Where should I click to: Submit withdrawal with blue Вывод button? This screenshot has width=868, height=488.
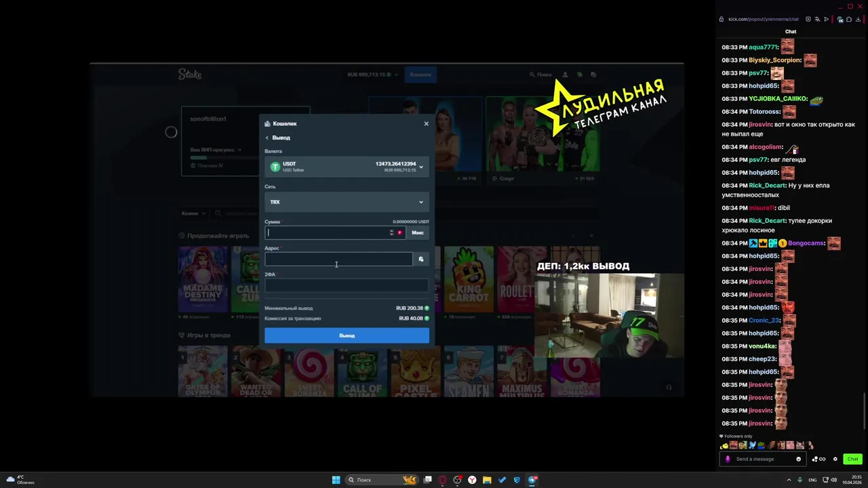(x=347, y=335)
